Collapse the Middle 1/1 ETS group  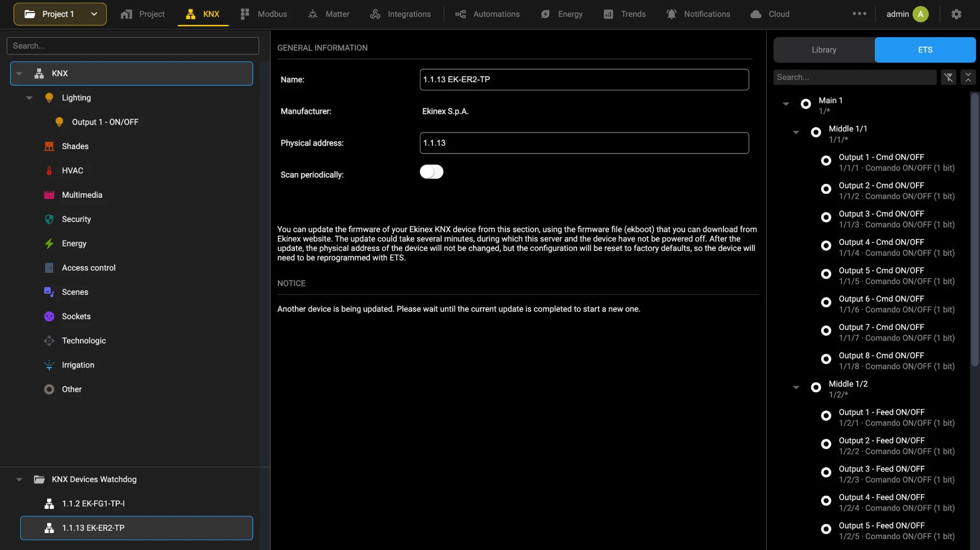pyautogui.click(x=796, y=132)
